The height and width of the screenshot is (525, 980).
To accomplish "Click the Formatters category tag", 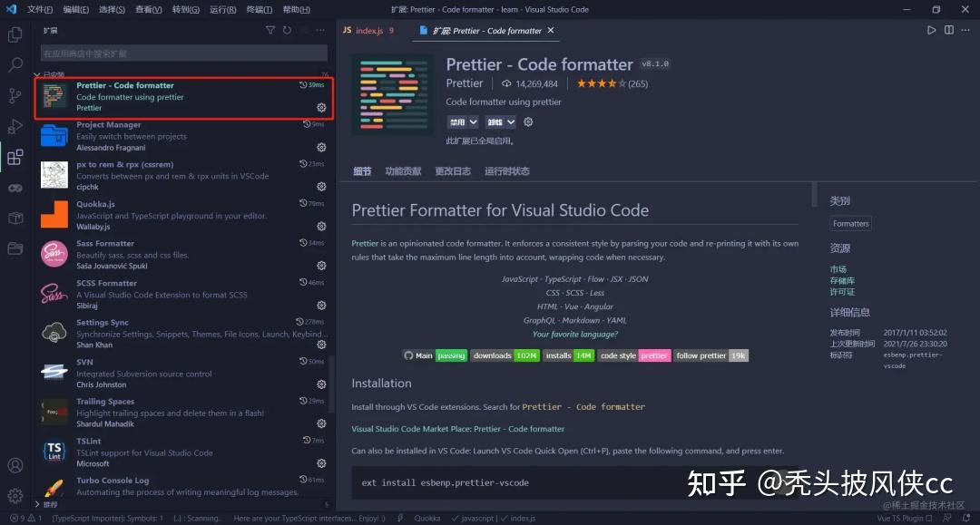I will [850, 223].
